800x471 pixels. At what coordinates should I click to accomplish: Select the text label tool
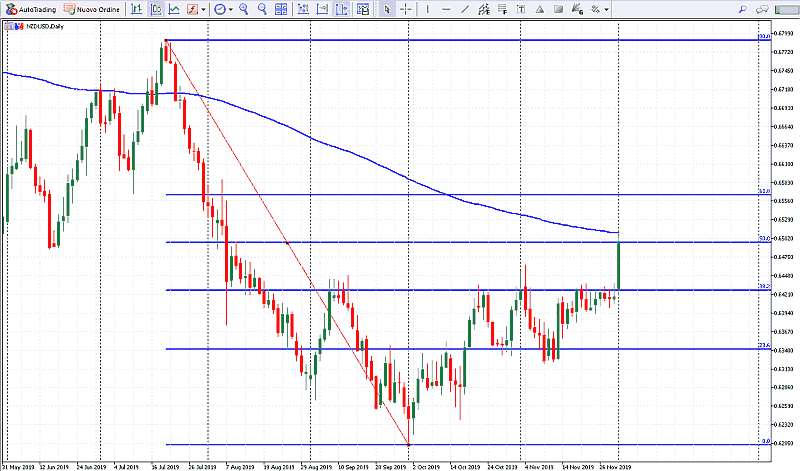tap(521, 9)
